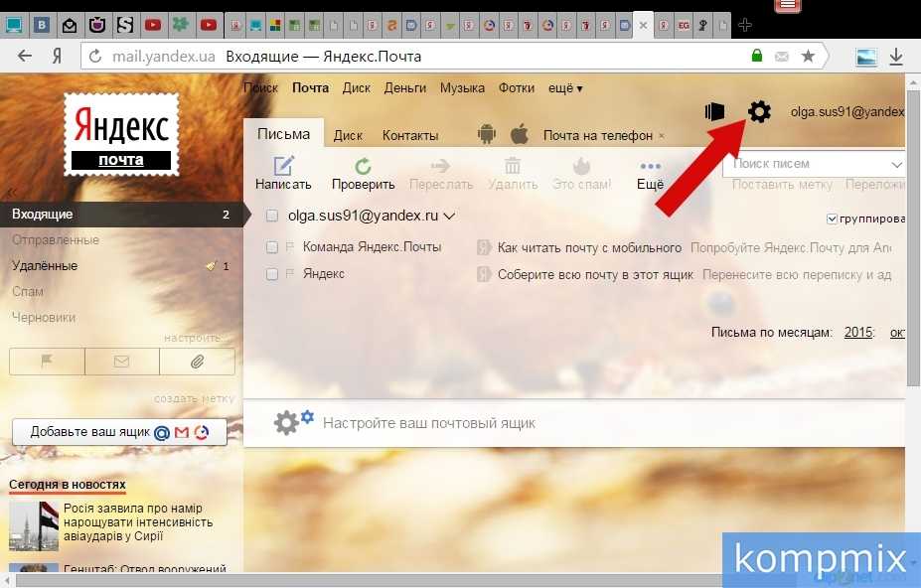
Task: Reload the page with refresh icon
Action: tap(95, 57)
